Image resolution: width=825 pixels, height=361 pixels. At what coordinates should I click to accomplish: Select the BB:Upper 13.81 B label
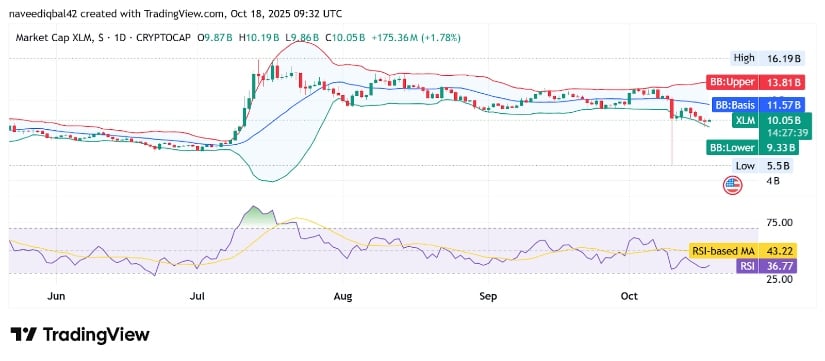pos(755,82)
